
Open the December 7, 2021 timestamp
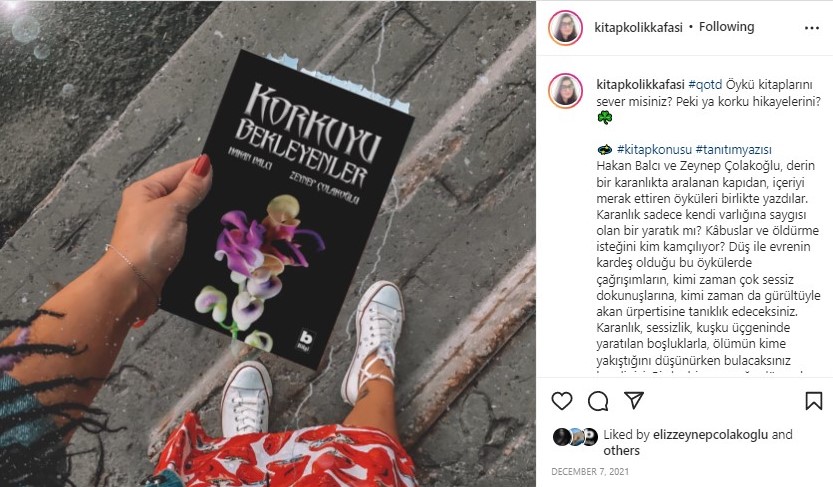[590, 472]
